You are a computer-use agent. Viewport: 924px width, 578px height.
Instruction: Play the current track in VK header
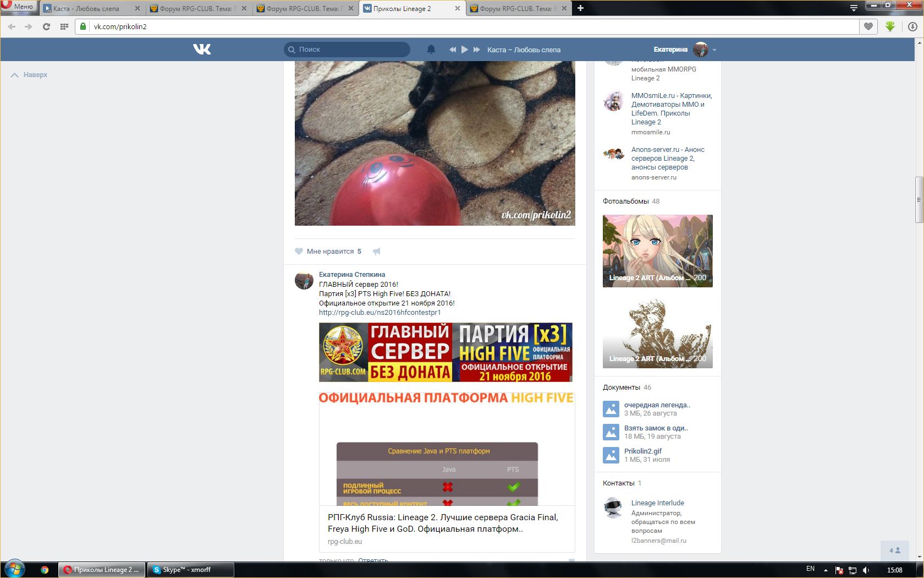(x=465, y=50)
